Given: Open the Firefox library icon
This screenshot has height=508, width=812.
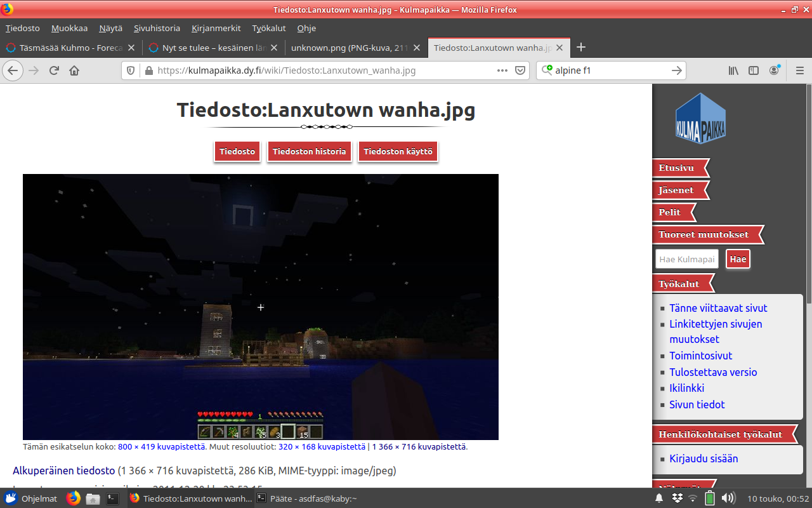Looking at the screenshot, I should (x=733, y=70).
